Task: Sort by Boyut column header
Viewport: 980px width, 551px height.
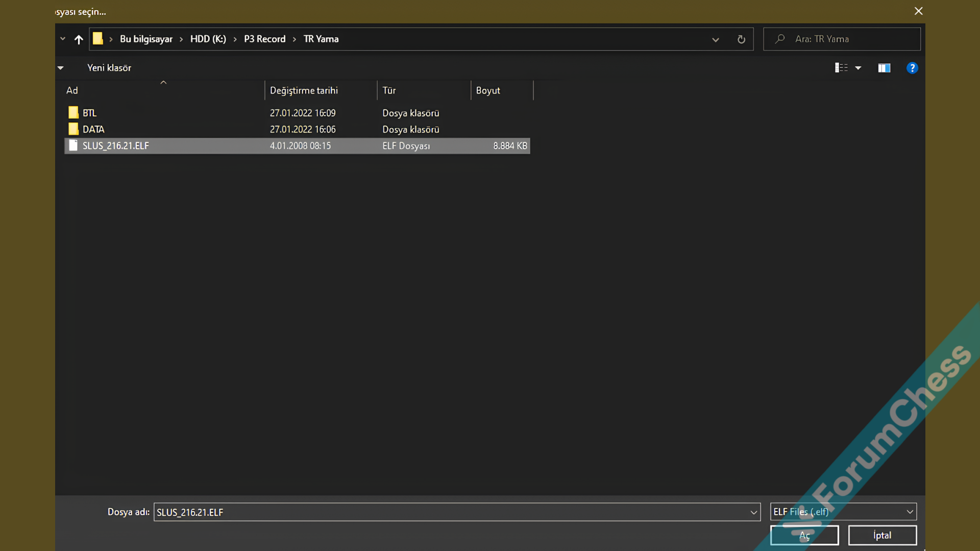Action: pos(488,90)
